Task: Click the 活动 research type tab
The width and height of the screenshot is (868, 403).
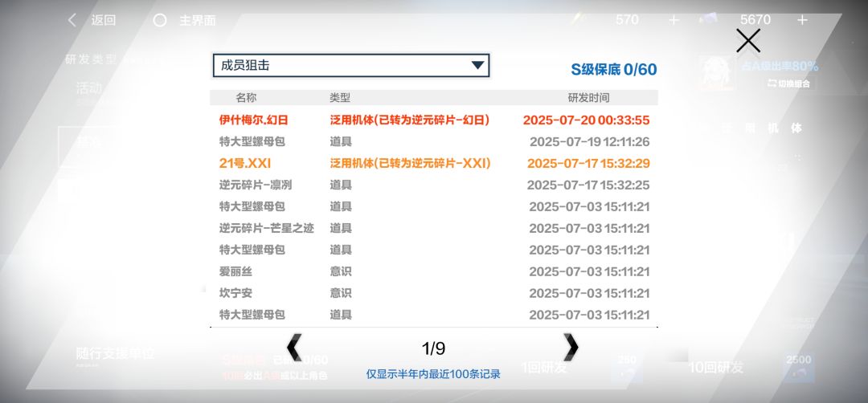Action: [x=88, y=88]
